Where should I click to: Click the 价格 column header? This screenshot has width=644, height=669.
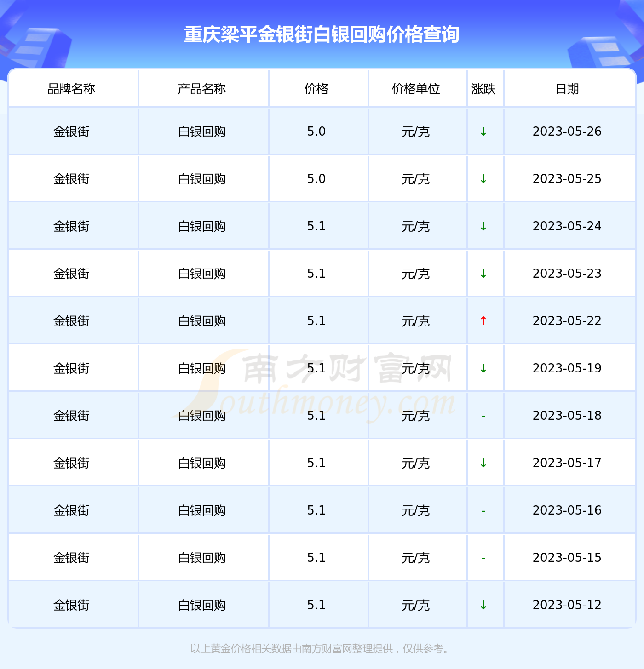coord(316,89)
